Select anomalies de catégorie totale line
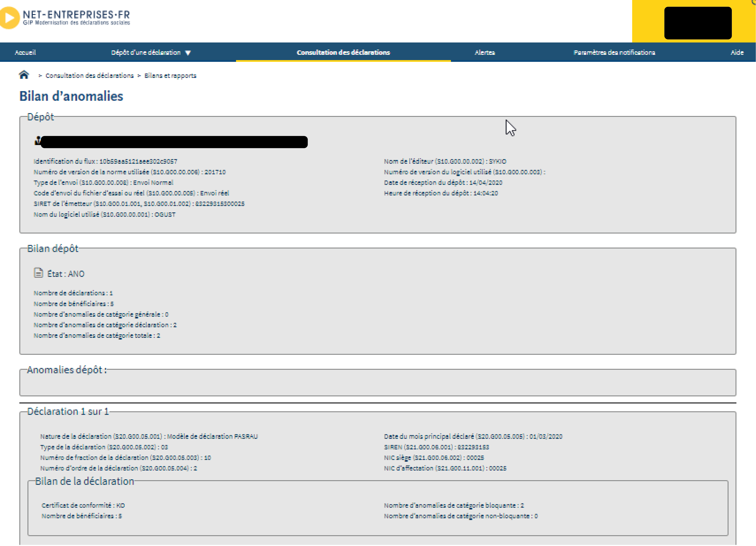 click(x=97, y=336)
